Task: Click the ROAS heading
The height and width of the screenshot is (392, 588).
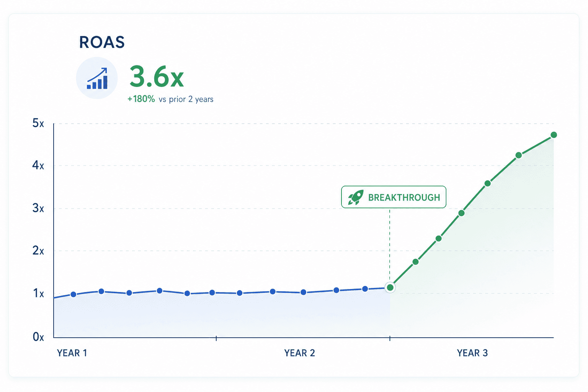Action: (102, 42)
